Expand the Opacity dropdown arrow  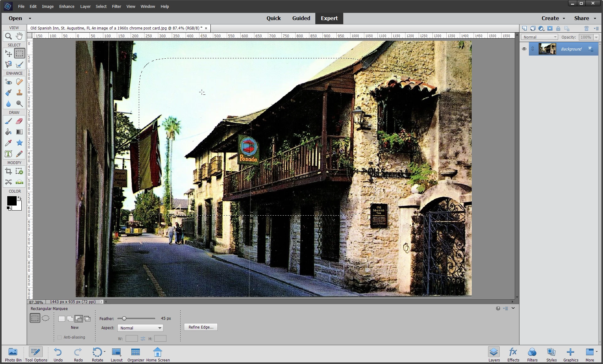tap(596, 37)
